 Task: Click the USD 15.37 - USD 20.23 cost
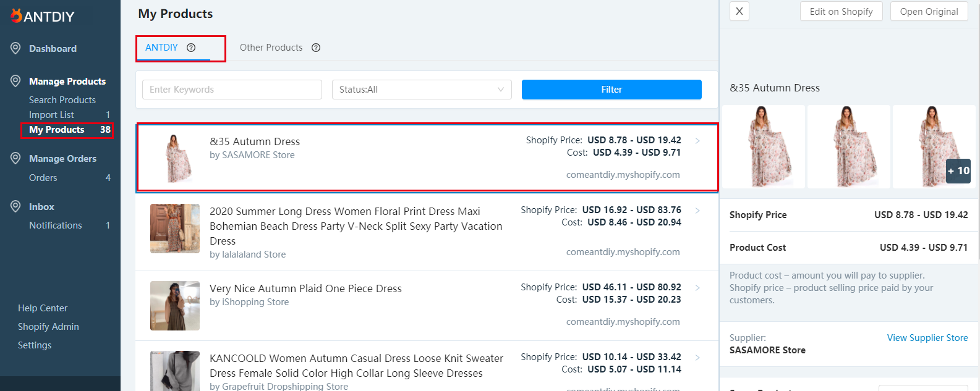pos(632,300)
